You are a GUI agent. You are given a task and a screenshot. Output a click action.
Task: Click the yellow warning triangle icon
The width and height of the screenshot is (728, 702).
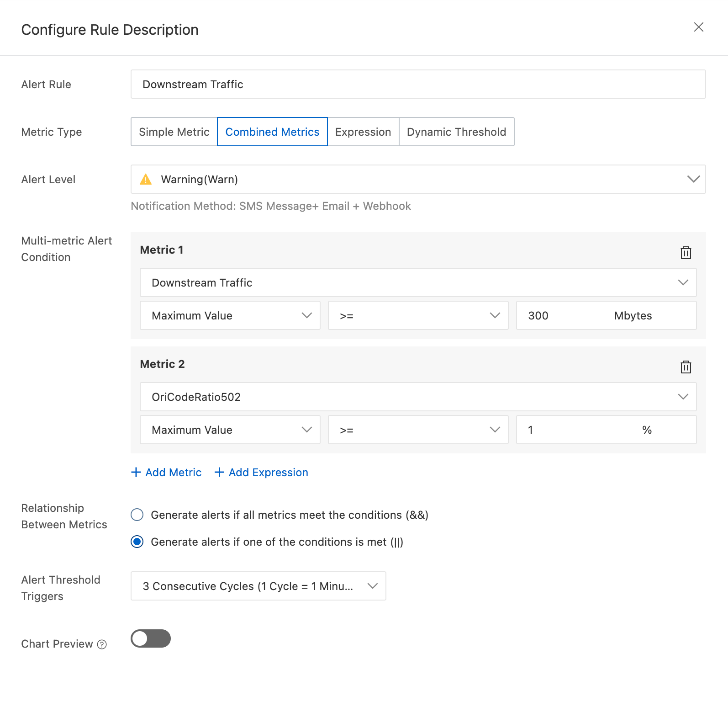click(x=146, y=179)
